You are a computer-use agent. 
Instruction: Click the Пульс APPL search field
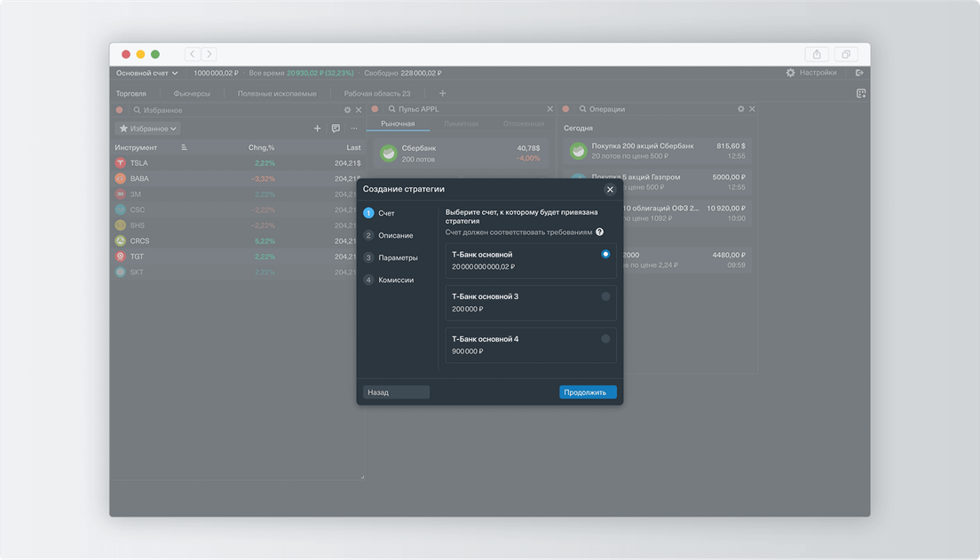462,109
